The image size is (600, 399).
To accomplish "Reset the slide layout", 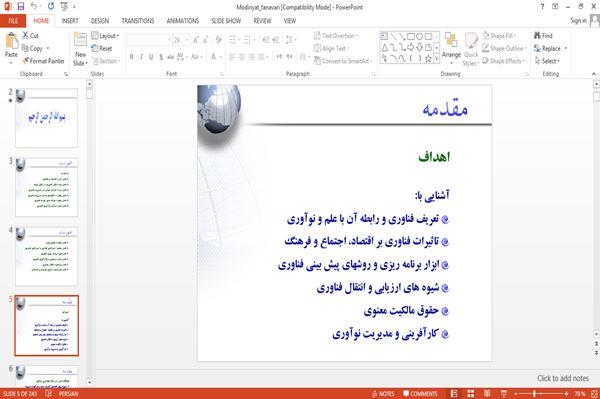I will (x=102, y=48).
